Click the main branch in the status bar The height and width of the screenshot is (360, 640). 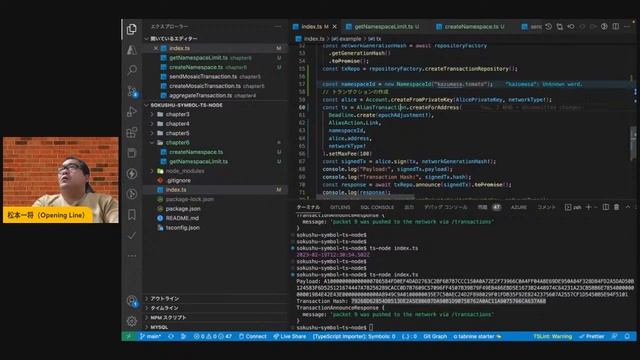tap(150, 337)
